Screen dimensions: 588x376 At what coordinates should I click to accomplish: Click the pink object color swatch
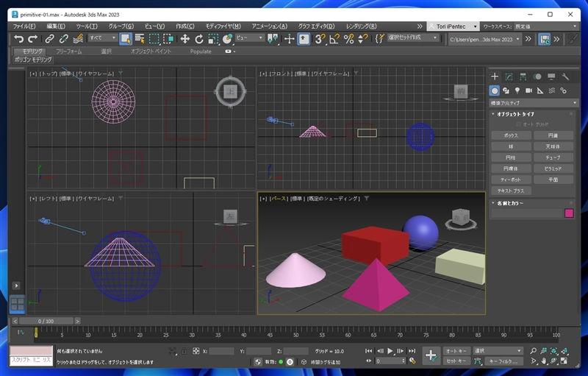click(568, 213)
